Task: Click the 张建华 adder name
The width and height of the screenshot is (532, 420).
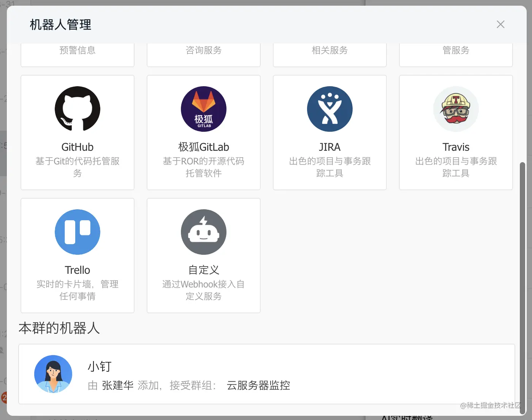Action: [118, 385]
